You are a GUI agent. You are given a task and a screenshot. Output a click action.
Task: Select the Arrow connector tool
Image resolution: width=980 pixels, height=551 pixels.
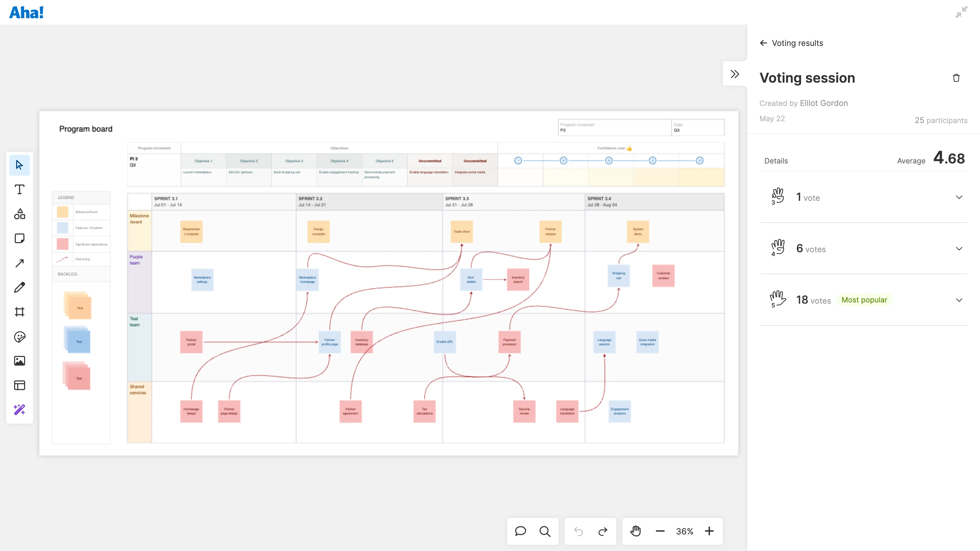19,263
